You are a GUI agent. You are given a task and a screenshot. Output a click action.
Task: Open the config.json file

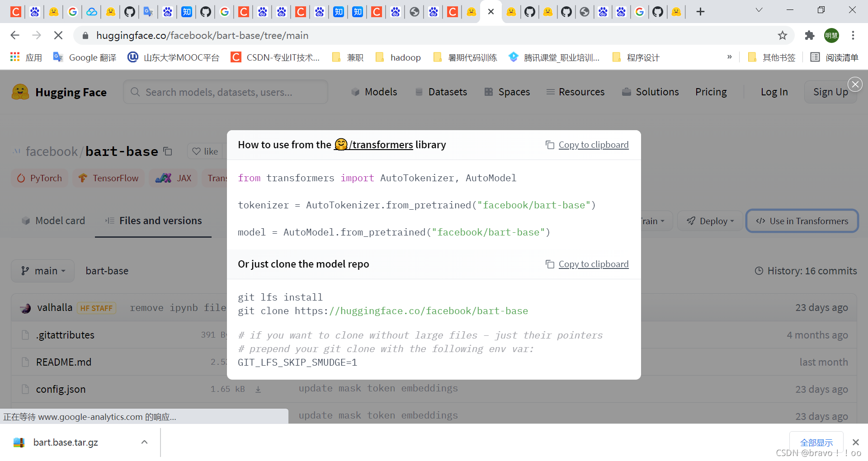(x=61, y=389)
